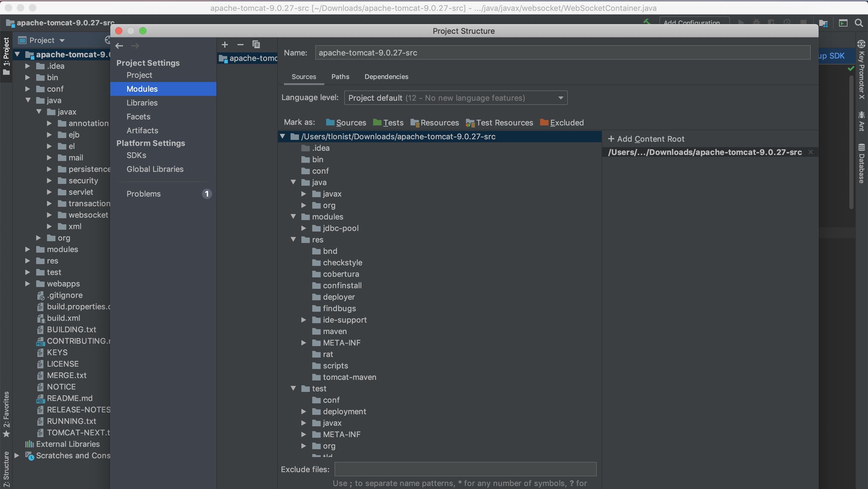Viewport: 868px width, 489px height.
Task: Select the cobertura folder
Action: pos(341,274)
